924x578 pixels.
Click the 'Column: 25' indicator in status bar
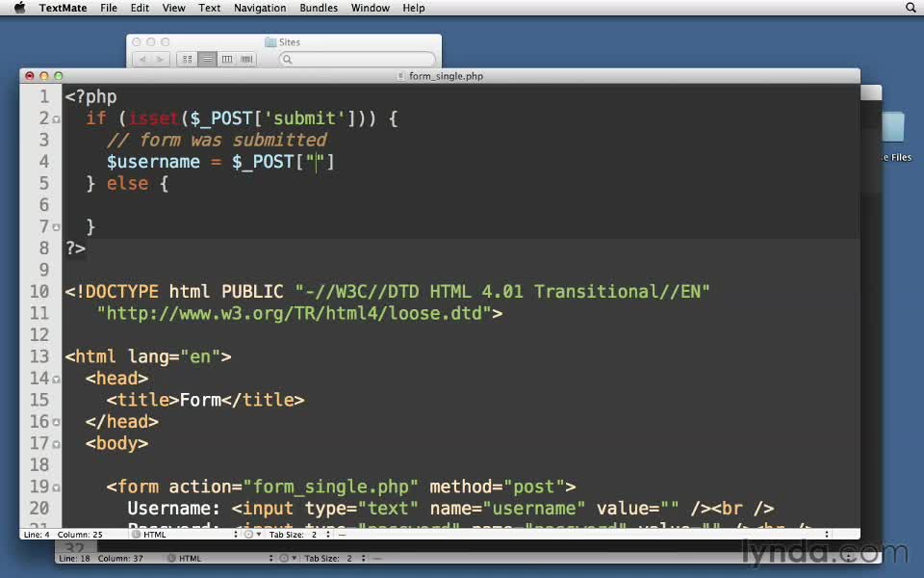click(80, 535)
